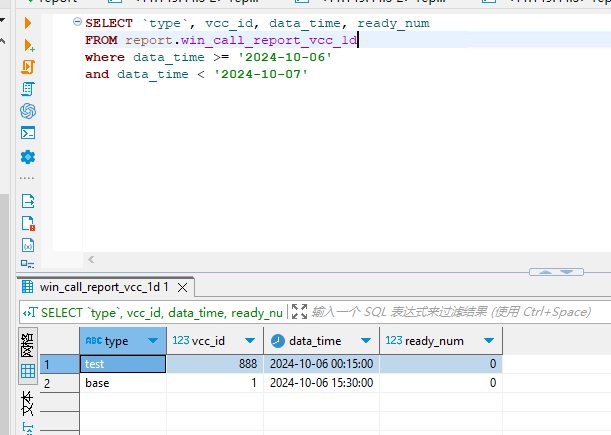
Task: Run the SQL query with the orange execute arrow
Action: 28,23
